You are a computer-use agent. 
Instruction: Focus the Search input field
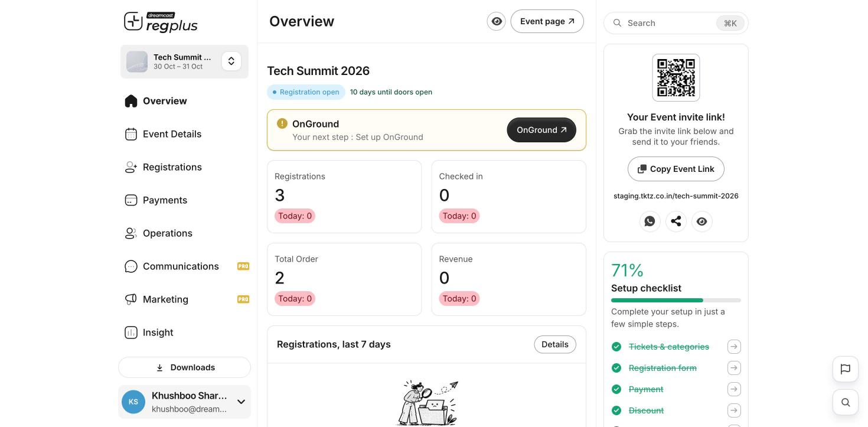(x=676, y=23)
